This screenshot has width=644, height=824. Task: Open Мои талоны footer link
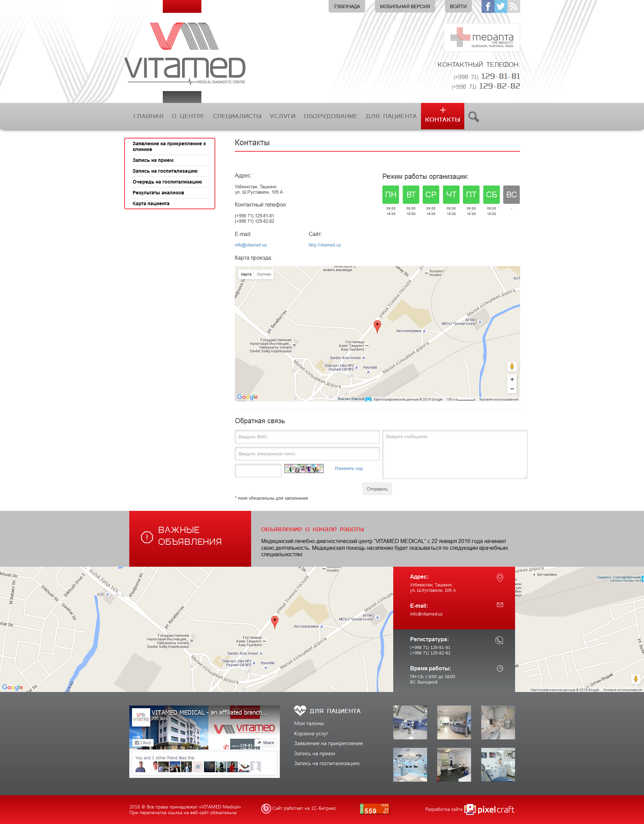pyautogui.click(x=309, y=723)
